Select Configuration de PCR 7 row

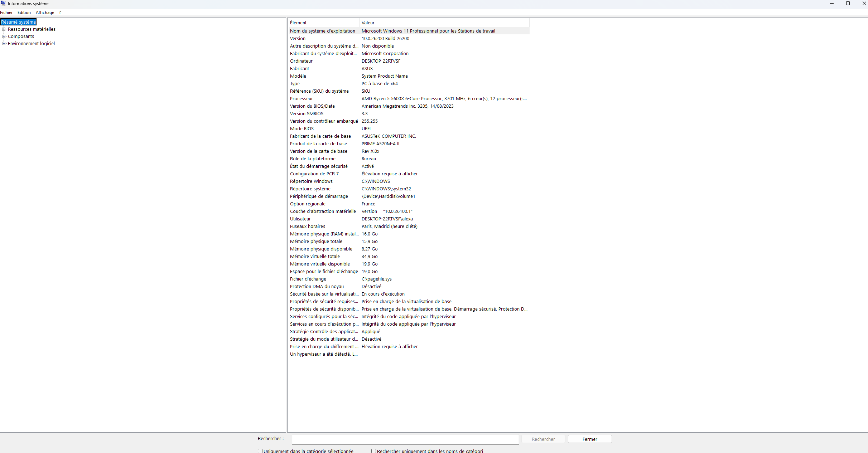pyautogui.click(x=409, y=174)
